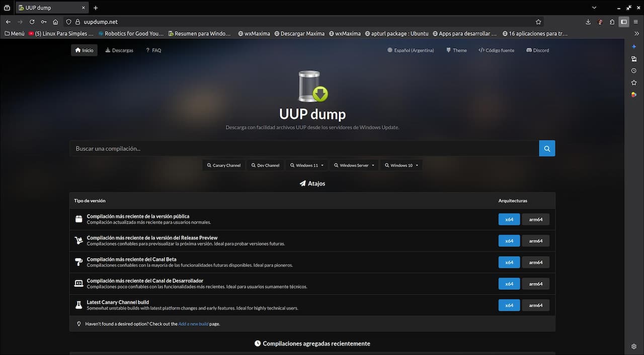Image resolution: width=644 pixels, height=355 pixels.
Task: Open the browser hamburger menu
Action: click(636, 22)
